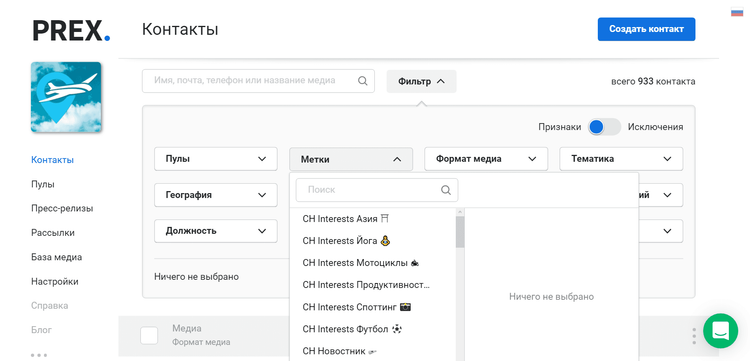Click the tag list scrollbar thumb

(460, 231)
